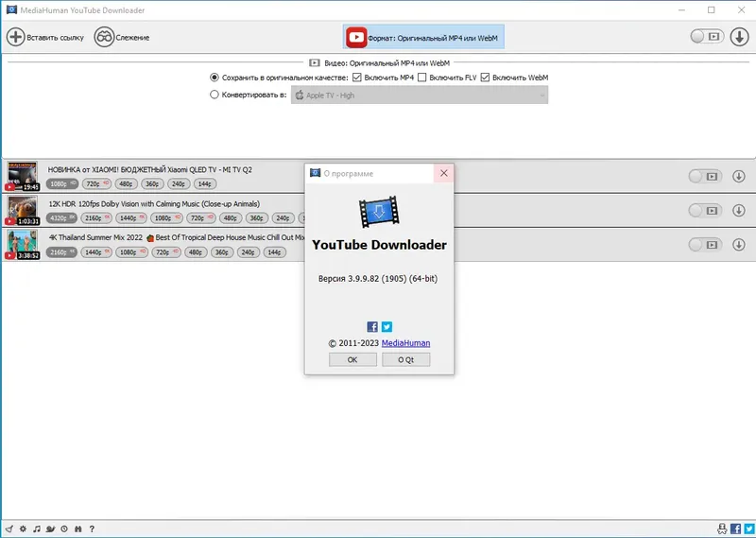
Task: Click the person icon in bottom-right status bar
Action: click(x=722, y=529)
